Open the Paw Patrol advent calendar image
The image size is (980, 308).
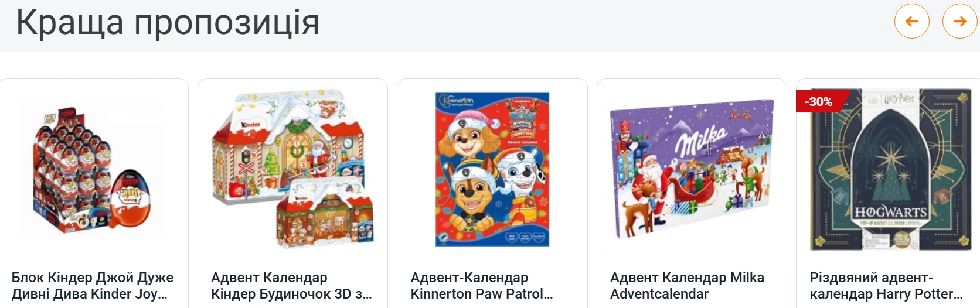pos(492,169)
